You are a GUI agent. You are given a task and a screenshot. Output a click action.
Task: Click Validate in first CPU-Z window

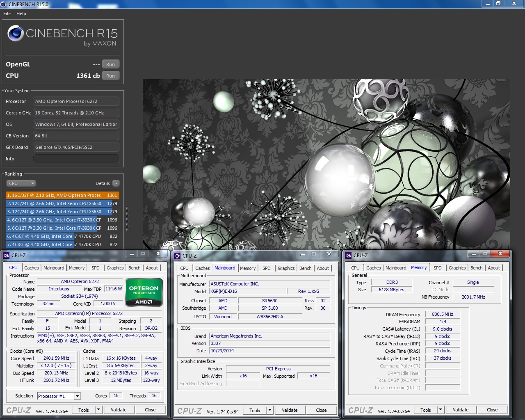point(119,410)
